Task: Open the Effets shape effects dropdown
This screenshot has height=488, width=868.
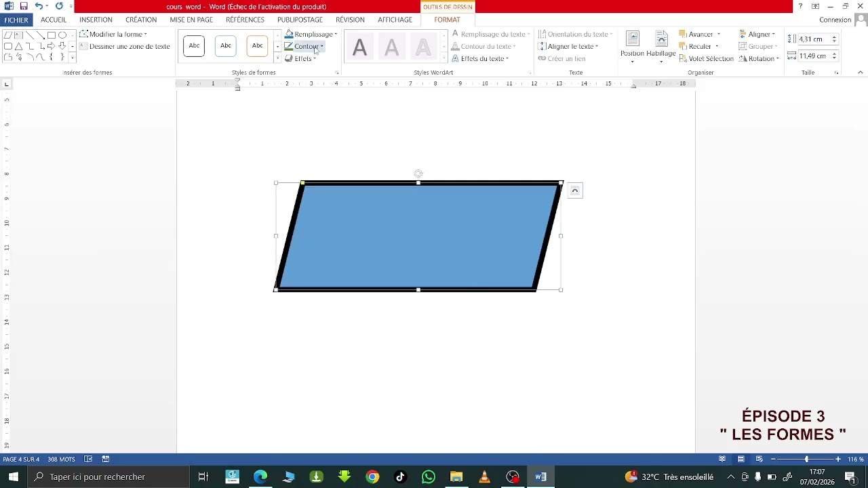Action: coord(300,58)
